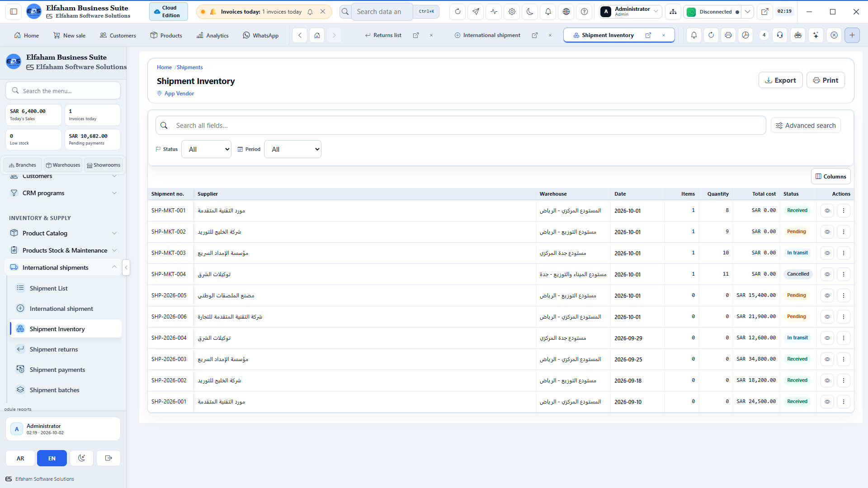Click the sparkle AI assistant icon
The image size is (868, 488).
click(x=816, y=35)
